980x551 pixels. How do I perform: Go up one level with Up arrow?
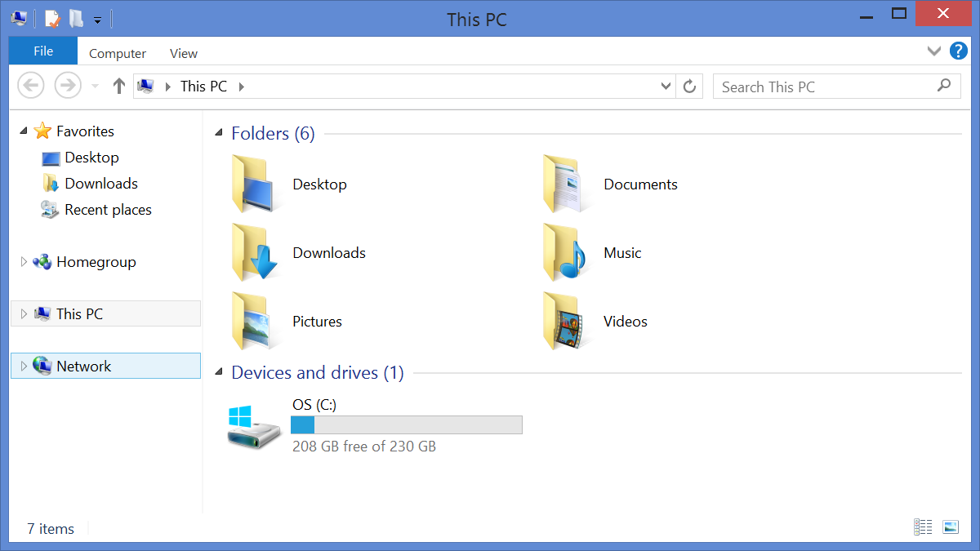pos(119,86)
